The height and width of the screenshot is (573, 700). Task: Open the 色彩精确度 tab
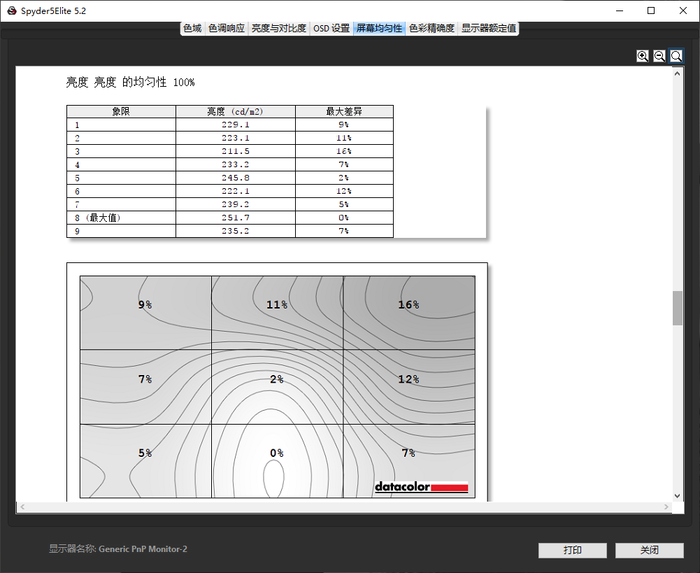point(432,28)
